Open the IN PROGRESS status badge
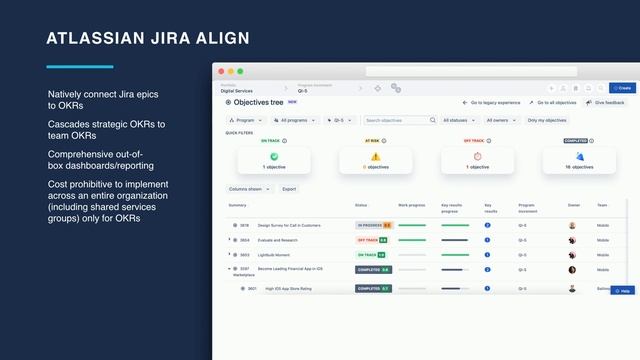Viewport: 640px width, 360px height. click(x=373, y=225)
